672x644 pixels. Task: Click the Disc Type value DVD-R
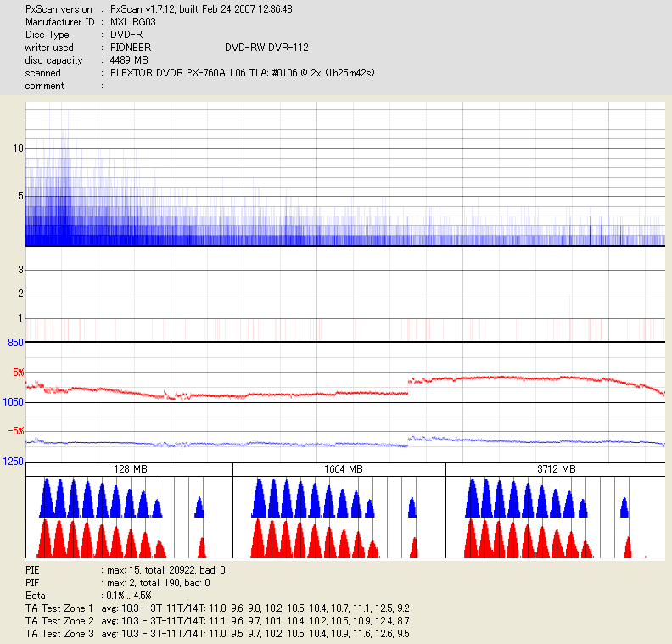(126, 35)
